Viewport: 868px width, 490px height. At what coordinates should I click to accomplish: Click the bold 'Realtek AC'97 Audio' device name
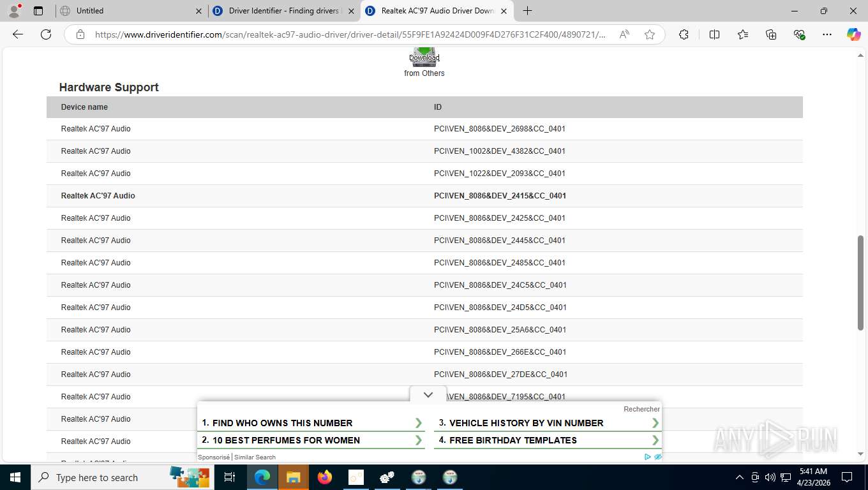click(98, 196)
